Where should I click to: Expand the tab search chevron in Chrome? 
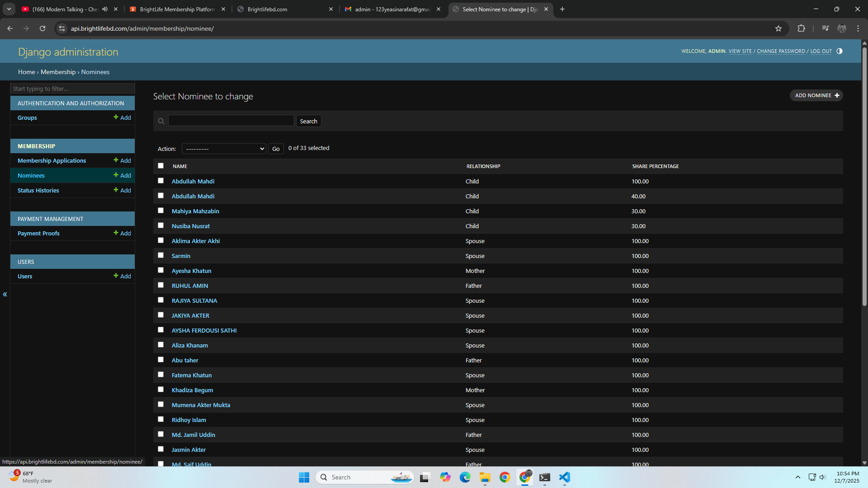point(9,9)
